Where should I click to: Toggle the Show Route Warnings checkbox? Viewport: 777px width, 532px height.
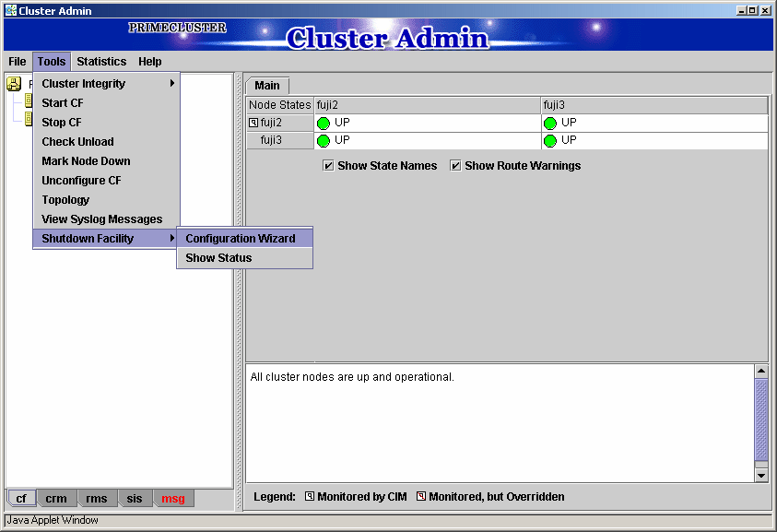click(x=455, y=166)
